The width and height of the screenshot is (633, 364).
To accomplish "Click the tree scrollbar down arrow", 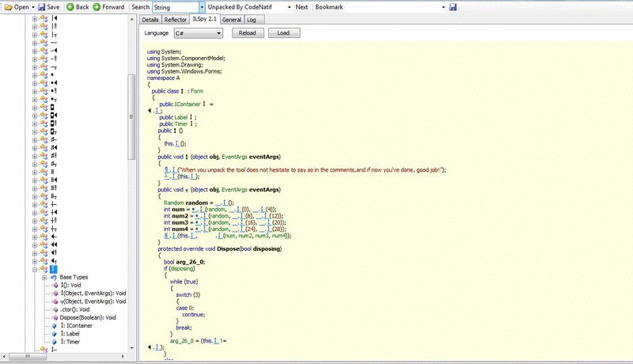I will 131,348.
